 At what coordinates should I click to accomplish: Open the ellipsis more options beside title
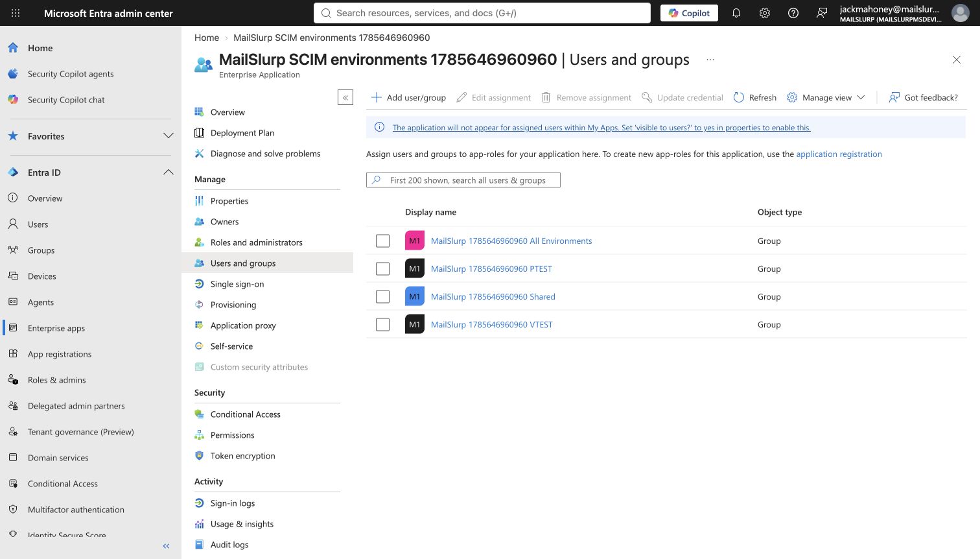[710, 60]
